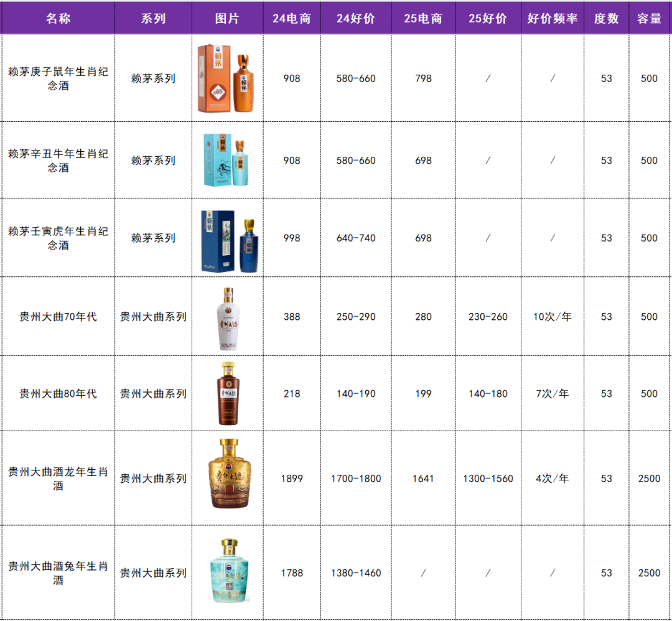The height and width of the screenshot is (621, 672).
Task: Click the 系列 column header
Action: point(153,18)
